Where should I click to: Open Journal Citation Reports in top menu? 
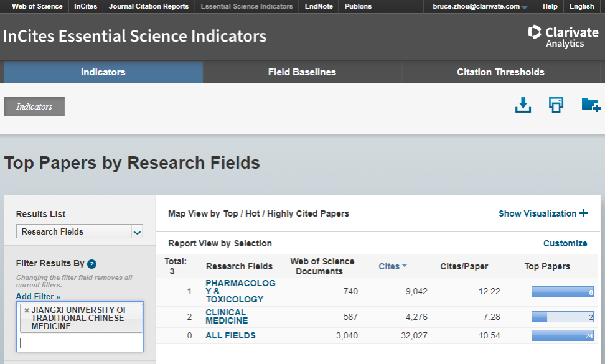[x=149, y=6]
